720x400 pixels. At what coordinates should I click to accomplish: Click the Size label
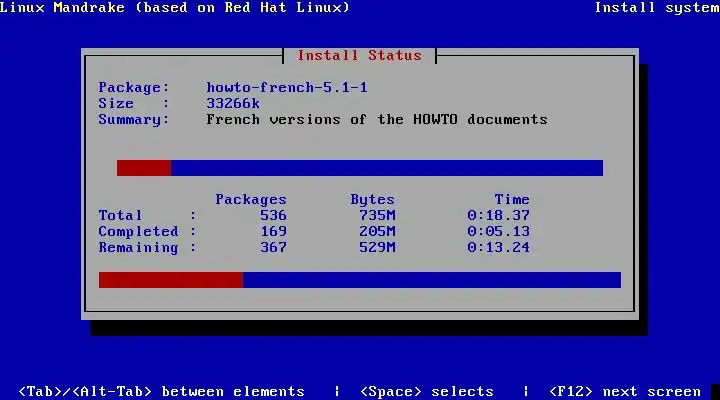click(x=134, y=103)
